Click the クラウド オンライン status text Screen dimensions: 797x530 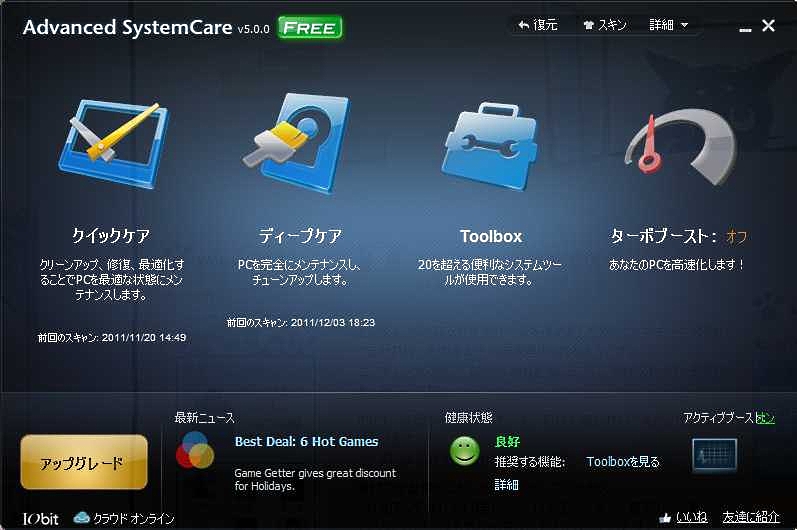tap(134, 518)
